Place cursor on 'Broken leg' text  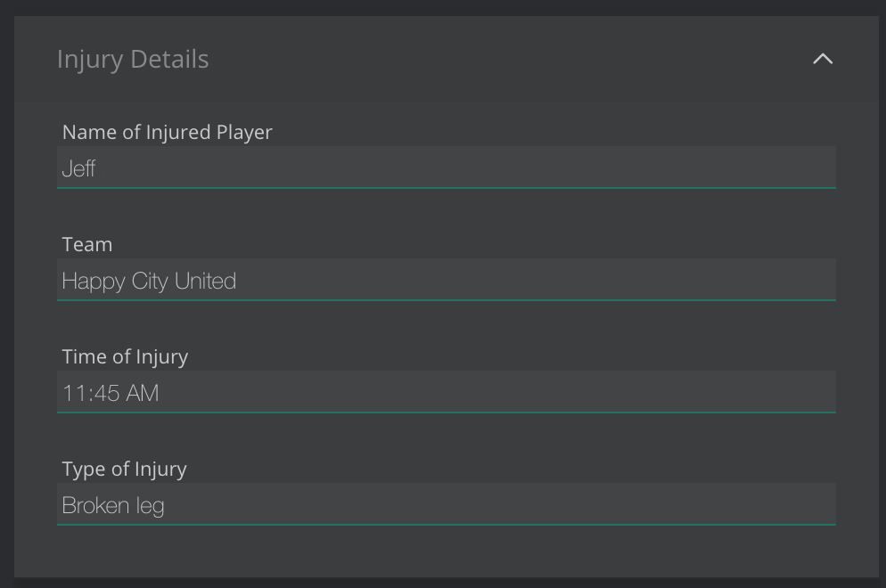pos(113,506)
